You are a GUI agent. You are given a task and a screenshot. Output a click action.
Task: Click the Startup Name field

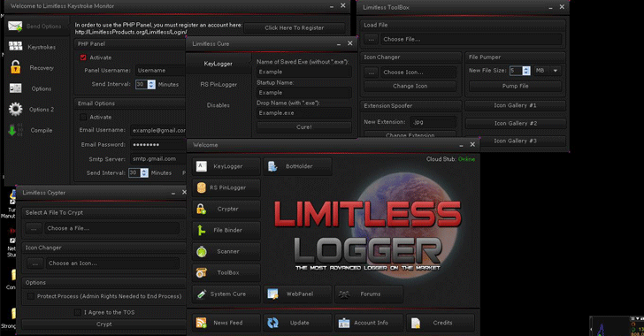tap(304, 93)
